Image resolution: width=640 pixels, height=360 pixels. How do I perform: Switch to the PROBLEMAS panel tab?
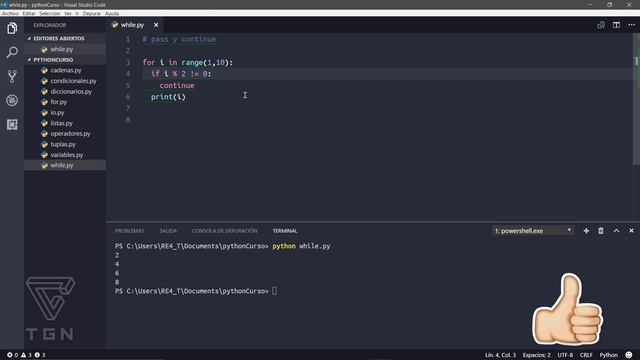129,231
